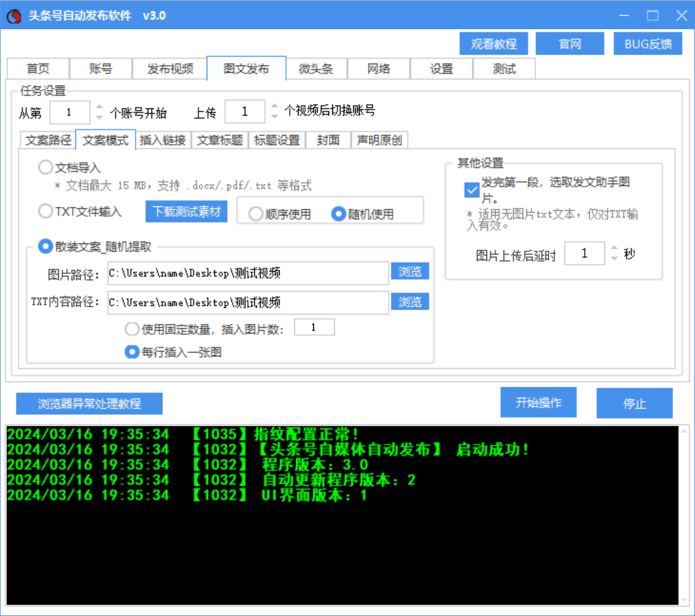Open the 插入链接 sub-tab
This screenshot has width=695, height=616.
coord(163,140)
